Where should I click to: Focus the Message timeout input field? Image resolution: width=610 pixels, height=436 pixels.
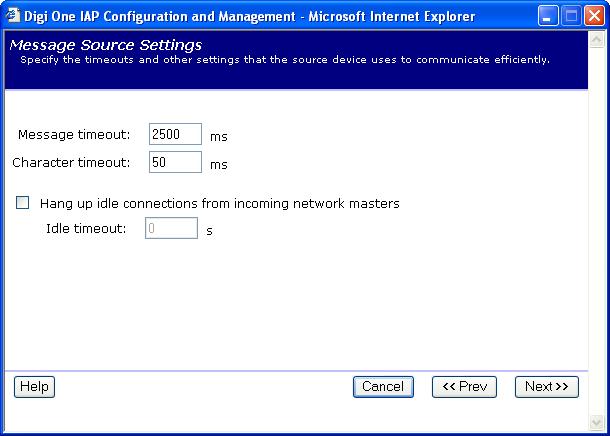click(175, 134)
